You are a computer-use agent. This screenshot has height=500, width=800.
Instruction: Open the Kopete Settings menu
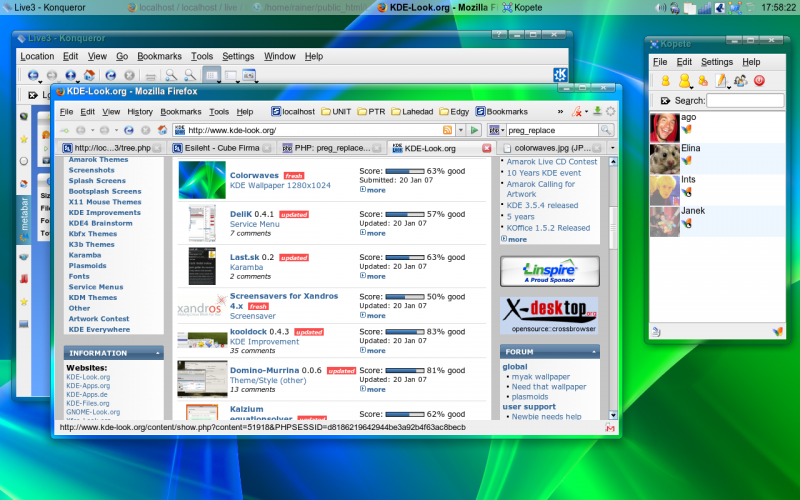click(716, 62)
